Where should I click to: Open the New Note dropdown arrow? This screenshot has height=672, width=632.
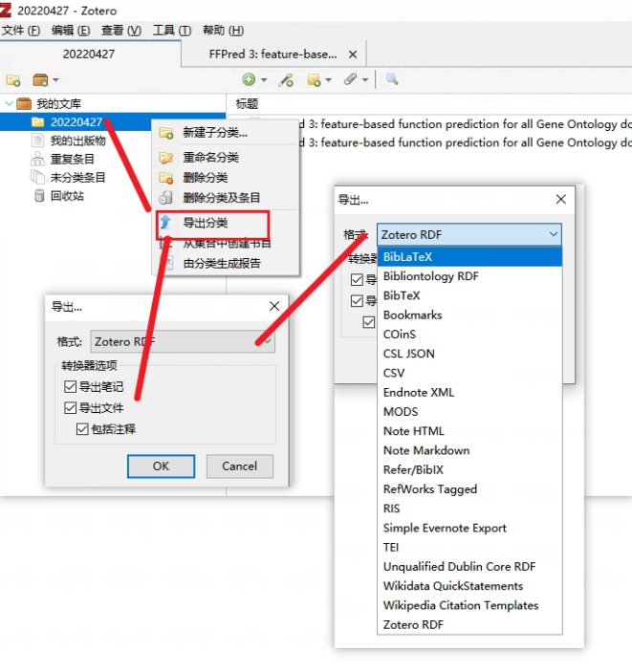pyautogui.click(x=328, y=79)
